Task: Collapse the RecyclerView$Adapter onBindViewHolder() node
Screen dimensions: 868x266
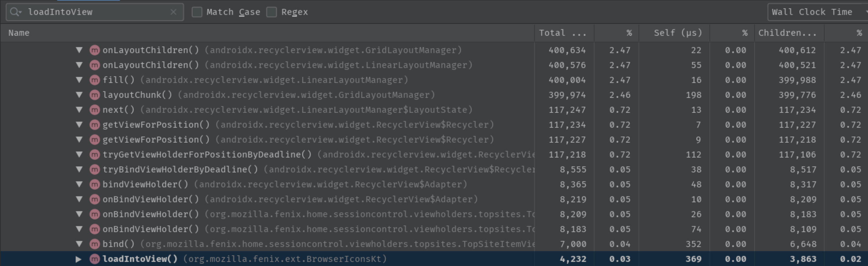Action: tap(79, 199)
